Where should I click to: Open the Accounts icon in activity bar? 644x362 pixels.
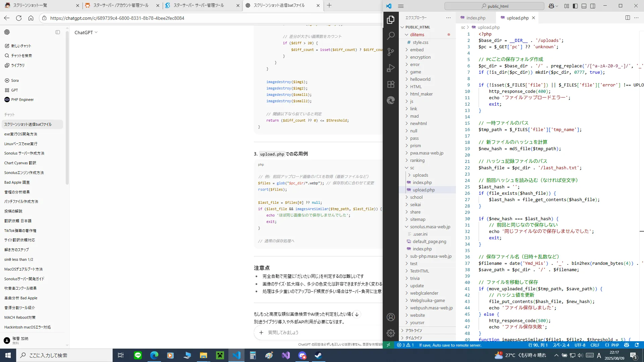point(391,317)
